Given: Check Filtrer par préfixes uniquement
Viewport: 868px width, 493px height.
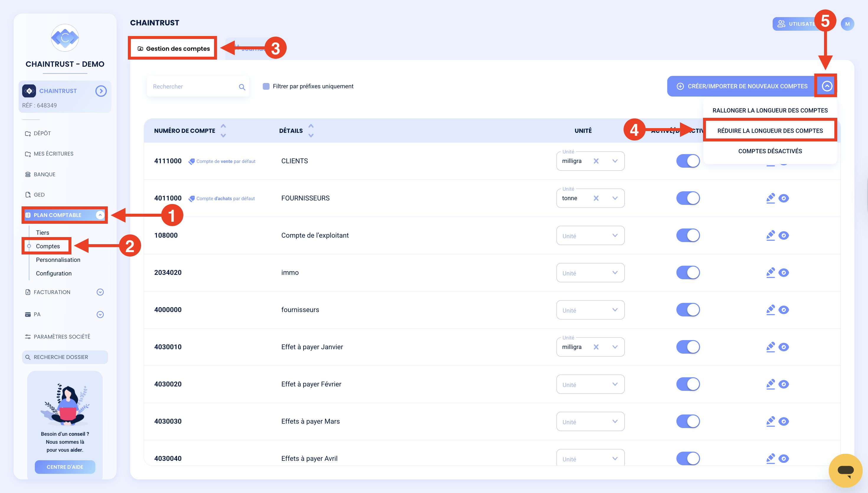Looking at the screenshot, I should coord(266,86).
